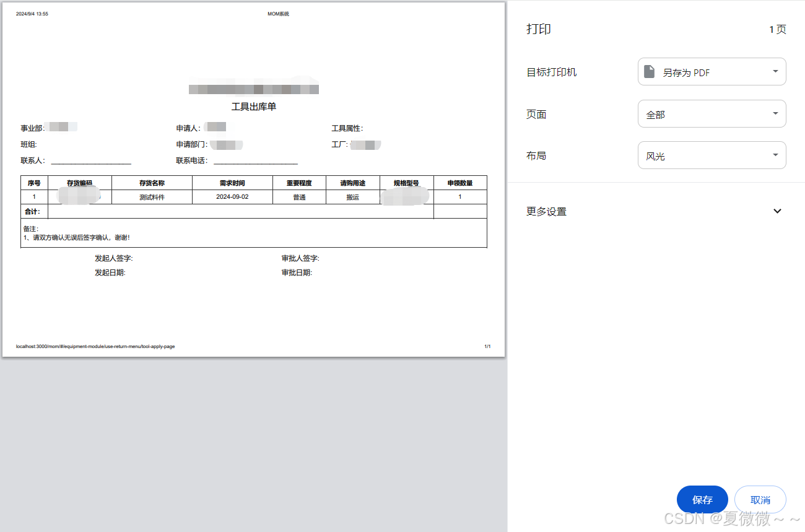The image size is (805, 532).
Task: Click the 目标打印机 label
Action: pos(551,72)
